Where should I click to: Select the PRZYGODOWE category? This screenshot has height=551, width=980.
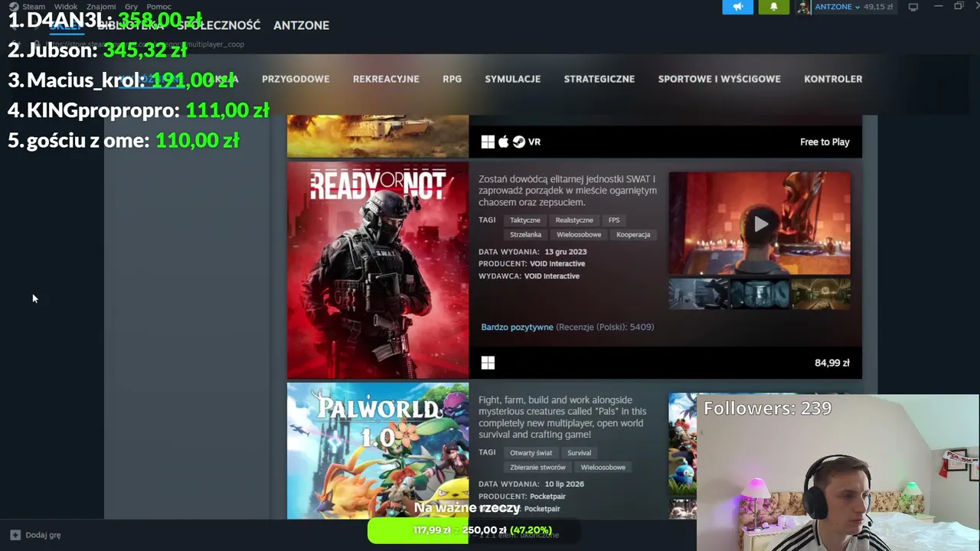296,79
